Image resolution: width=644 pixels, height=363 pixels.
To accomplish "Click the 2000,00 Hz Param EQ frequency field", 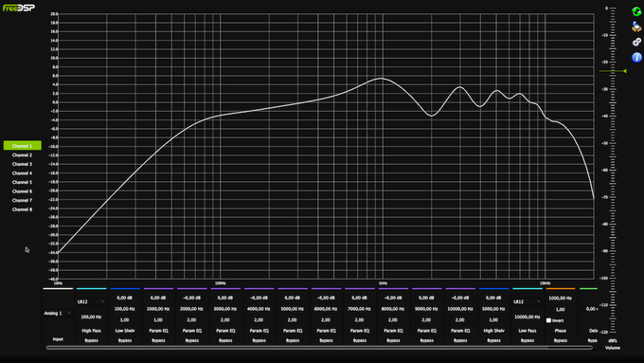I will [x=192, y=309].
